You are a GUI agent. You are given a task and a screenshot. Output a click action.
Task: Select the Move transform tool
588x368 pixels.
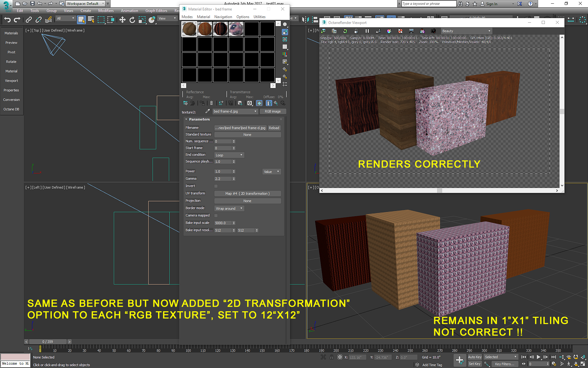(x=122, y=20)
